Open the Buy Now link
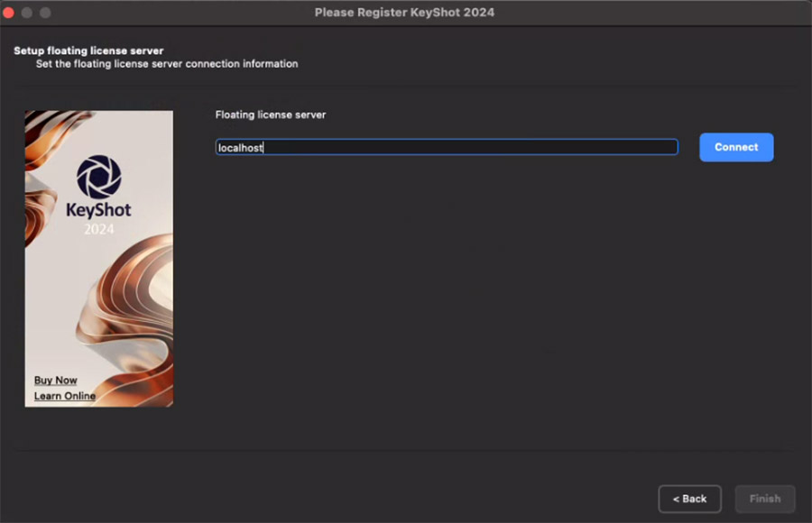Viewport: 812px width, 523px height. [x=56, y=380]
